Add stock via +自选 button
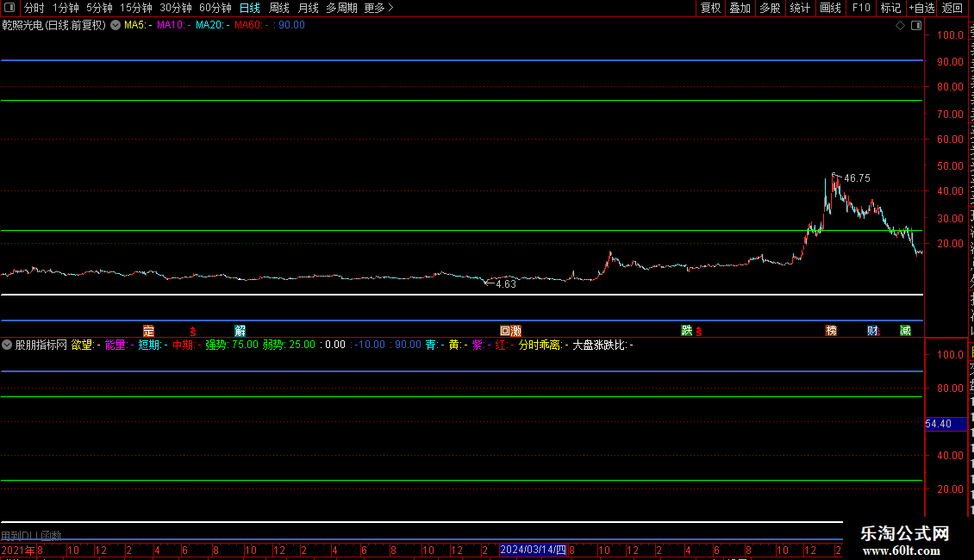The width and height of the screenshot is (974, 560). pyautogui.click(x=921, y=8)
